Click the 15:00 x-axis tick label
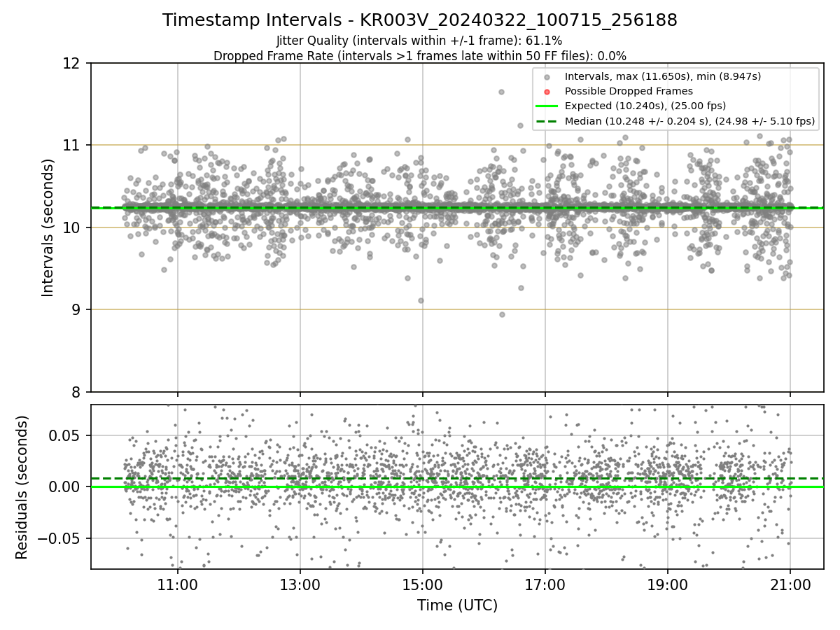Screen dimensions: 840x630 coord(422,584)
